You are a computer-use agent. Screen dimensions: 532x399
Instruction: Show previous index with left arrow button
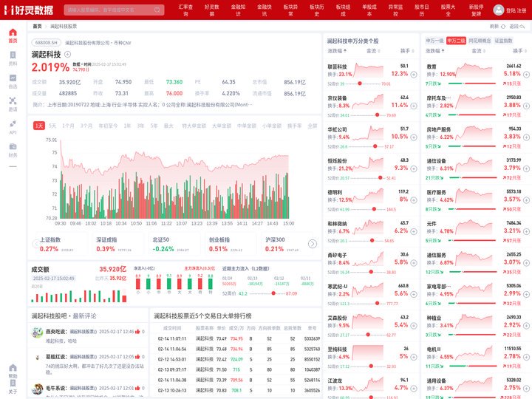tap(36, 244)
